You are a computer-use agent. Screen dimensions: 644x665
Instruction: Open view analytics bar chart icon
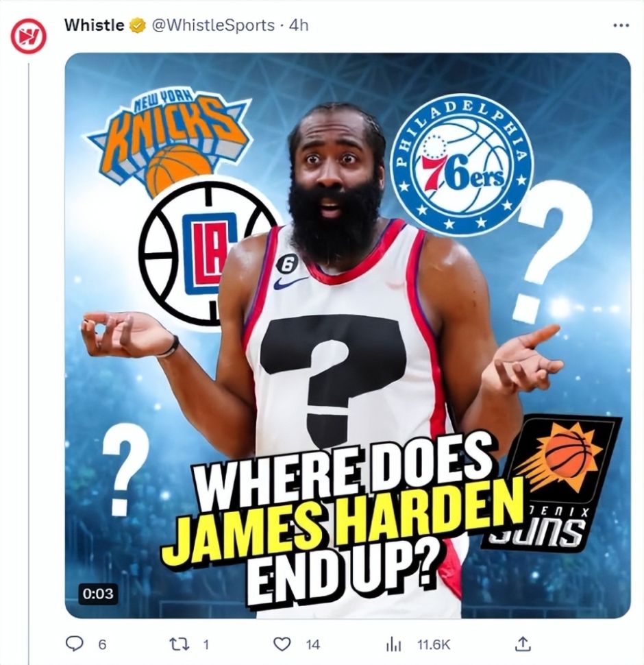393,644
